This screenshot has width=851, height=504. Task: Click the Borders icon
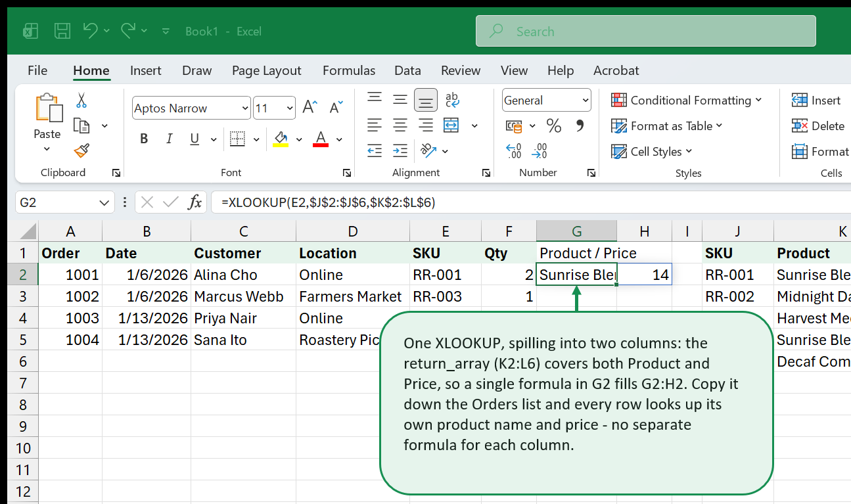(x=237, y=139)
